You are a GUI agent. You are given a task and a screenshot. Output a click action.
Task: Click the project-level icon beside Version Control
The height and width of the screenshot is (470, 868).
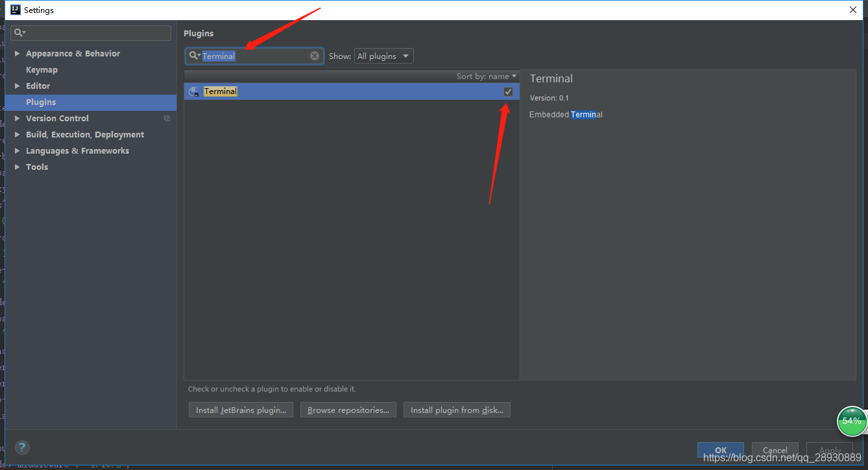coord(167,119)
